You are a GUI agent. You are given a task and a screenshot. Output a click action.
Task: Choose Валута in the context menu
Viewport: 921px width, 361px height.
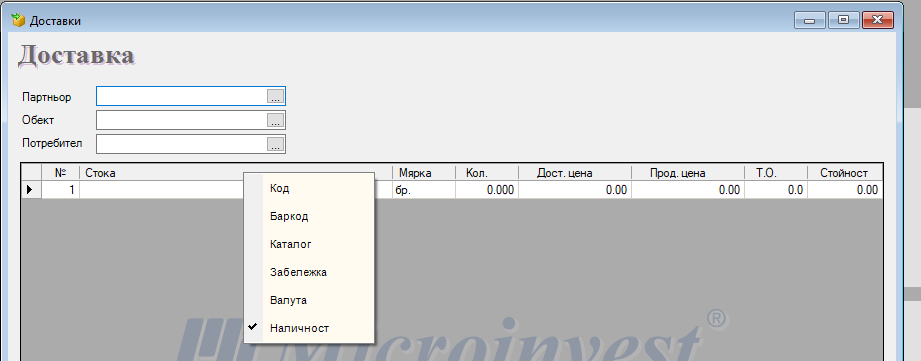(309, 300)
